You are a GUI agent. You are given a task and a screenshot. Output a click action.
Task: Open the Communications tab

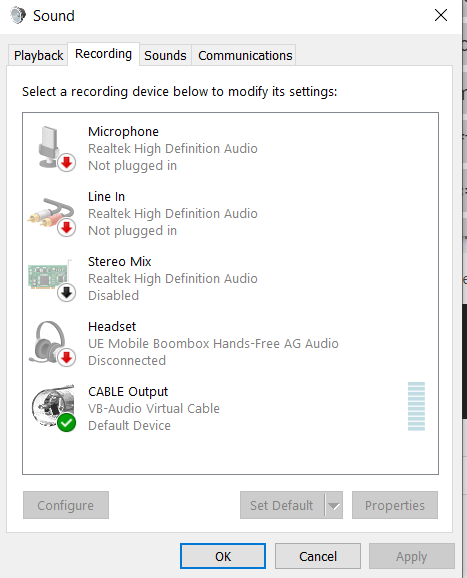click(x=245, y=56)
